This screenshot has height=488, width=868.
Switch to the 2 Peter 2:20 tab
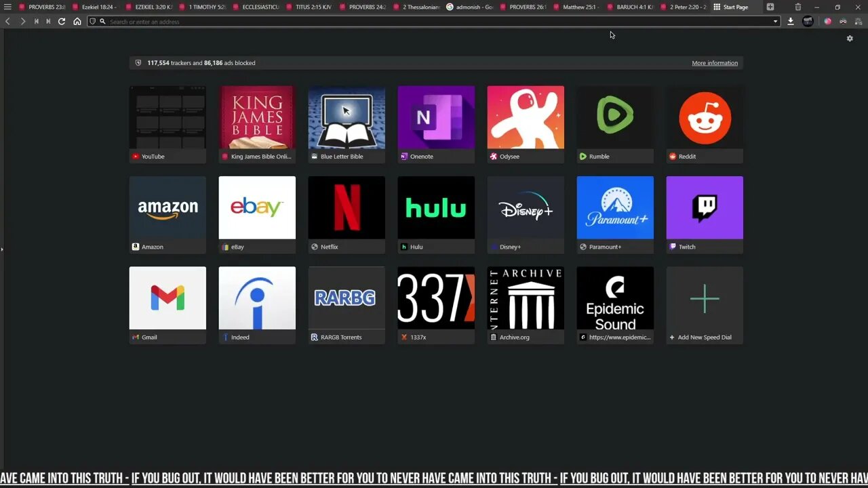[684, 7]
